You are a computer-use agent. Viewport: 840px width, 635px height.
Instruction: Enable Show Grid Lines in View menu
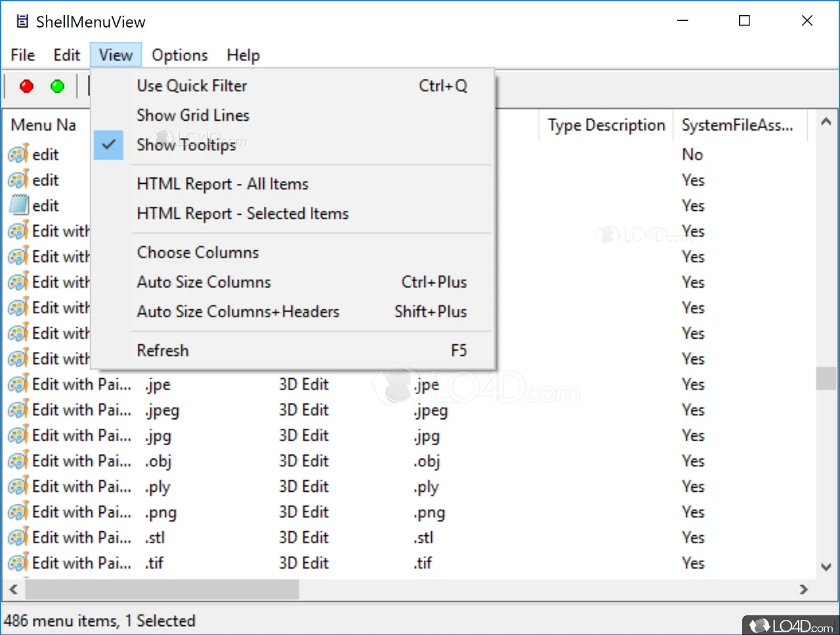(193, 116)
